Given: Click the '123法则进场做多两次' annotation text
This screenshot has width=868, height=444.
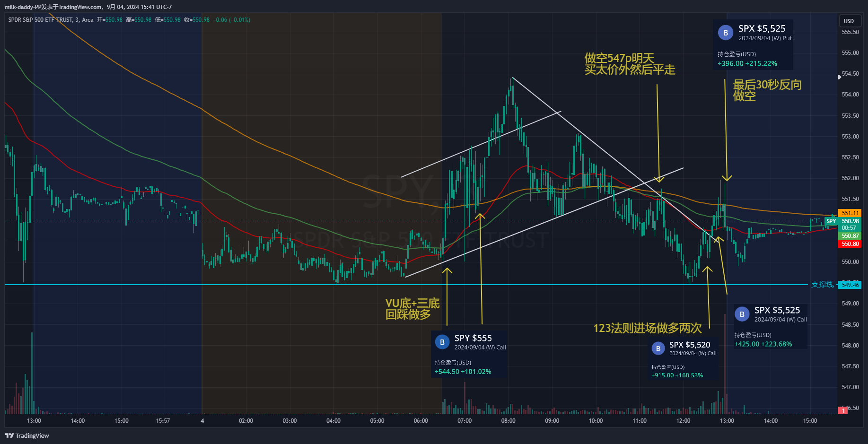Looking at the screenshot, I should tap(647, 328).
